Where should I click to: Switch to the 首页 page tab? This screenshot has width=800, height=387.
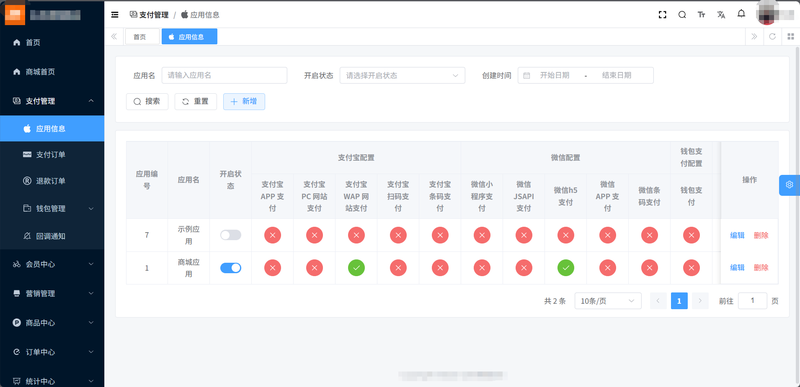142,37
